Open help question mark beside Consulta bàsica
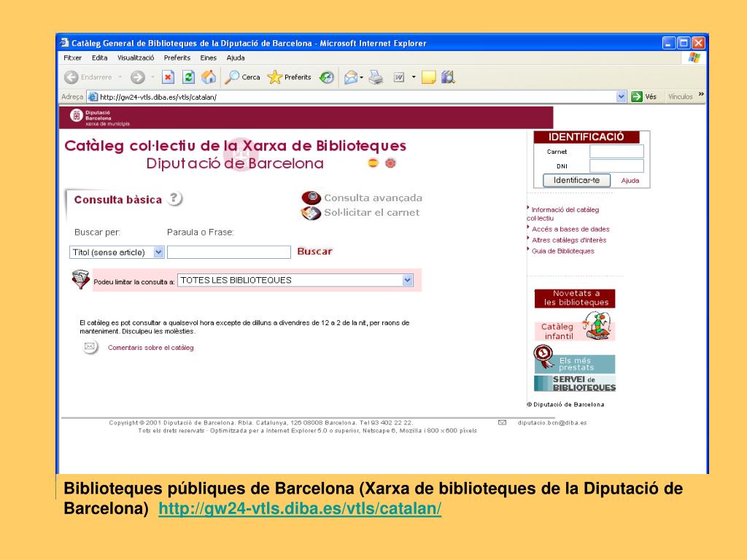 pos(175,198)
